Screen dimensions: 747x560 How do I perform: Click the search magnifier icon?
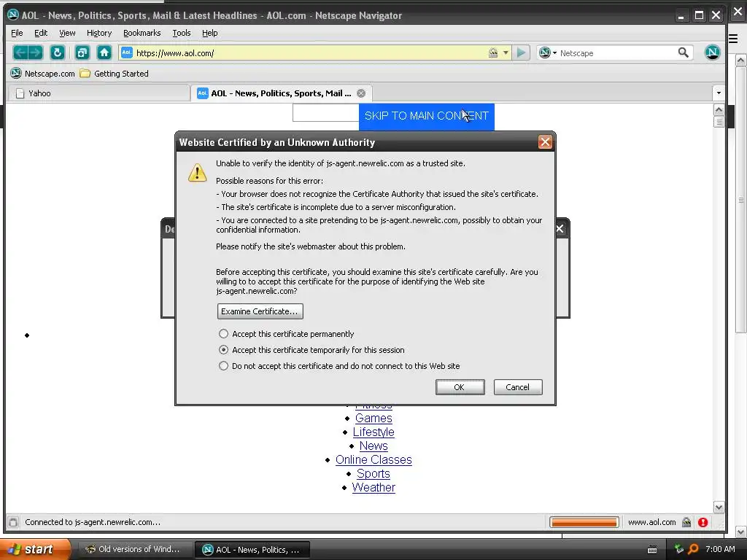pyautogui.click(x=683, y=52)
